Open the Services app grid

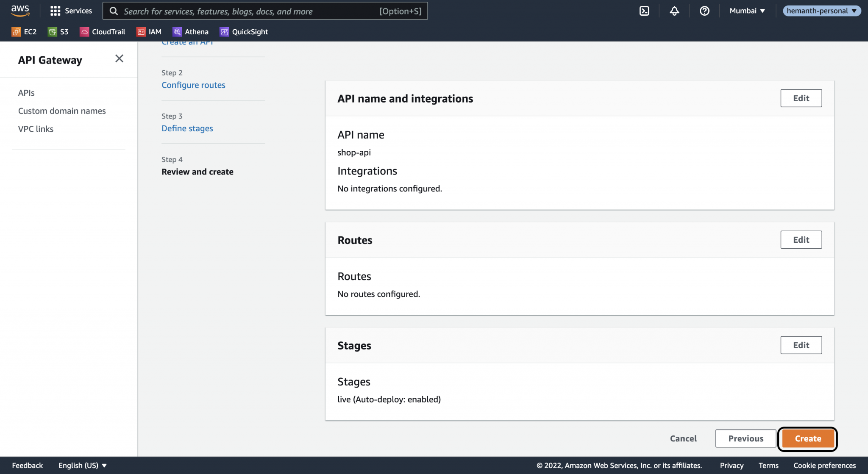[x=71, y=11]
